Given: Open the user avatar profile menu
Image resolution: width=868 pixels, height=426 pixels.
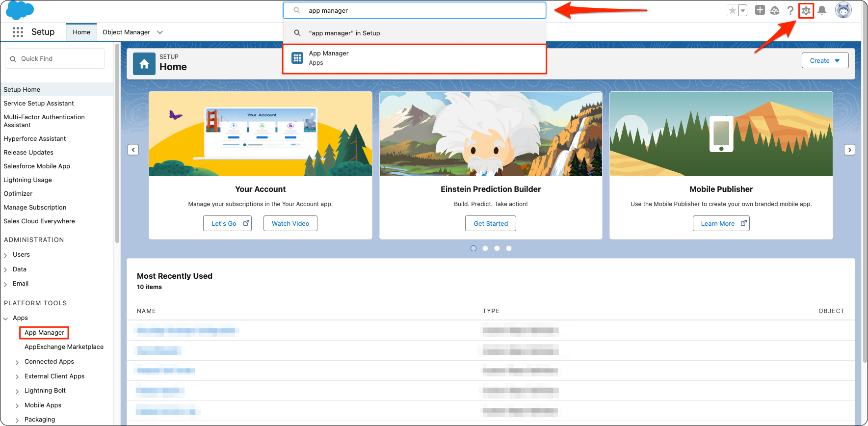Looking at the screenshot, I should click(x=843, y=10).
